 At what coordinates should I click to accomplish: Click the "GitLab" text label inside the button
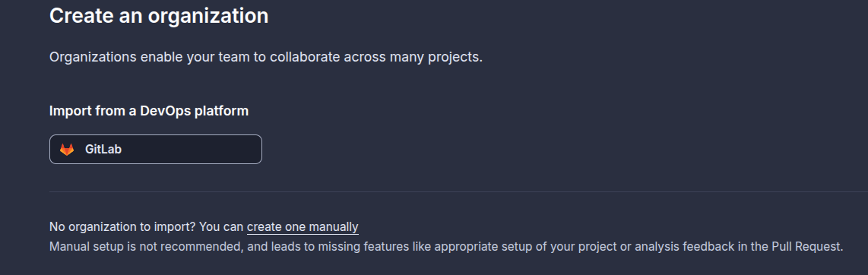[103, 150]
